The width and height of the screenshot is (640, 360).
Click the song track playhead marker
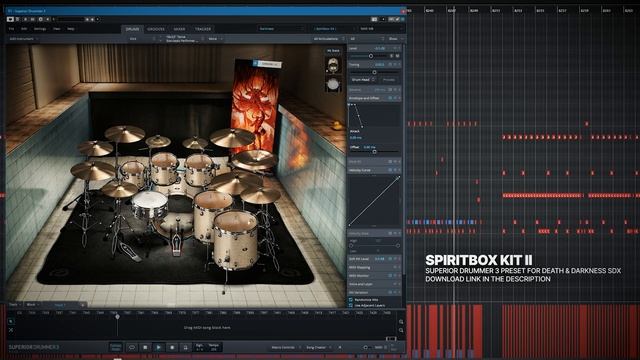click(118, 317)
